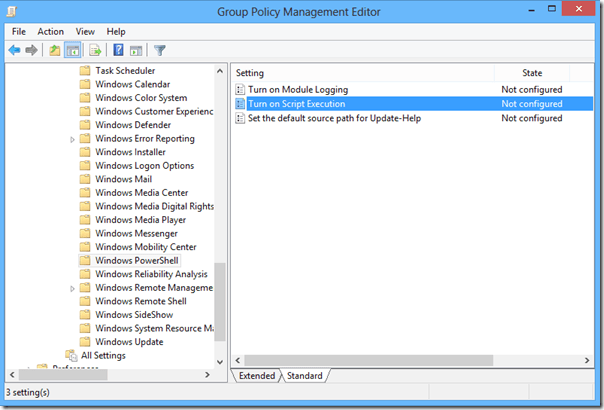
Task: Open the Action menu
Action: (x=50, y=32)
